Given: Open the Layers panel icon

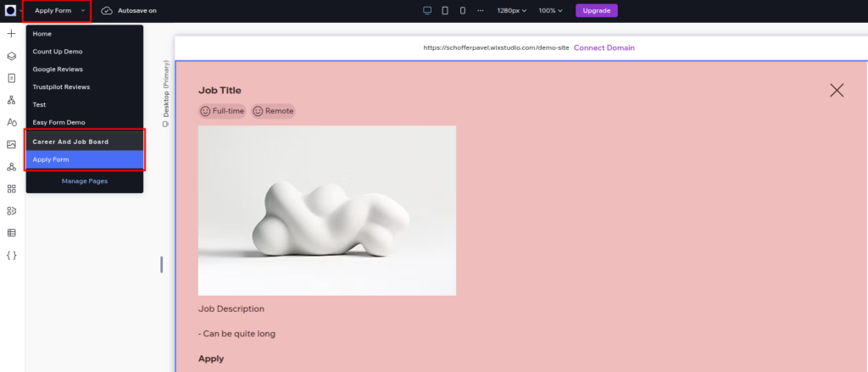Looking at the screenshot, I should coord(11,56).
